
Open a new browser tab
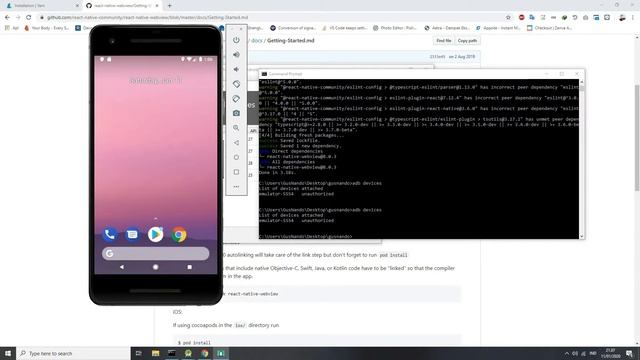tap(169, 6)
